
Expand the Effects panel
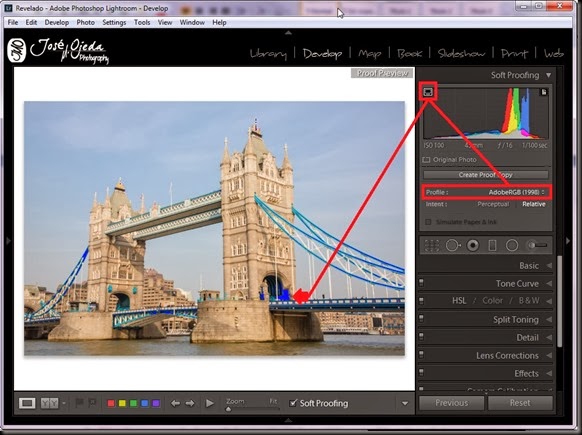[x=549, y=373]
